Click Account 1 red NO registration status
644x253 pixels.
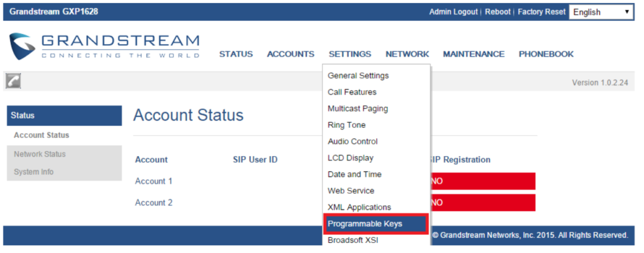point(482,181)
